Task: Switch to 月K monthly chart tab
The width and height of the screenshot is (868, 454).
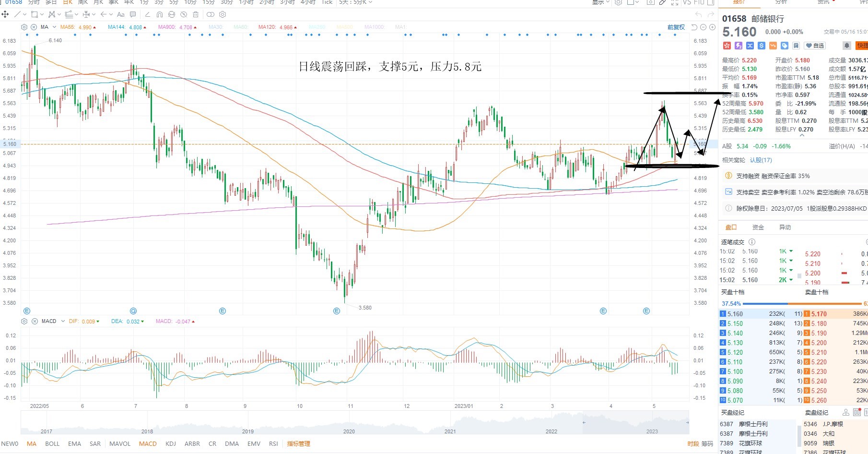Action: 98,2
